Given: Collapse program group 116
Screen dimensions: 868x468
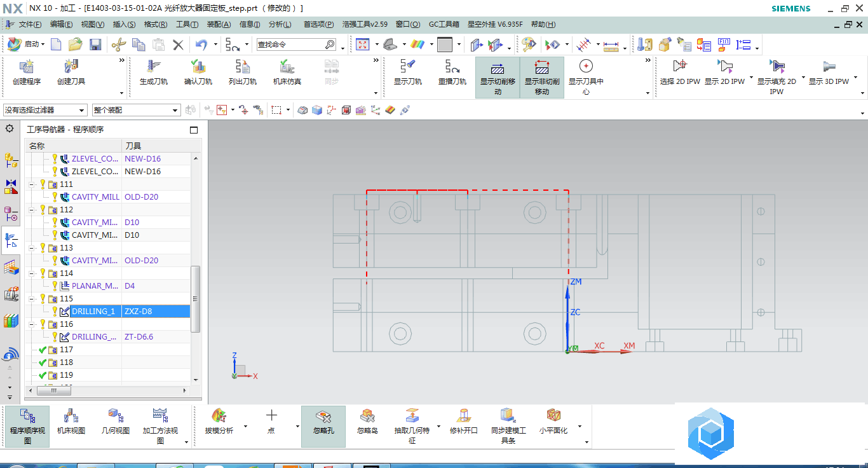Looking at the screenshot, I should click(32, 324).
